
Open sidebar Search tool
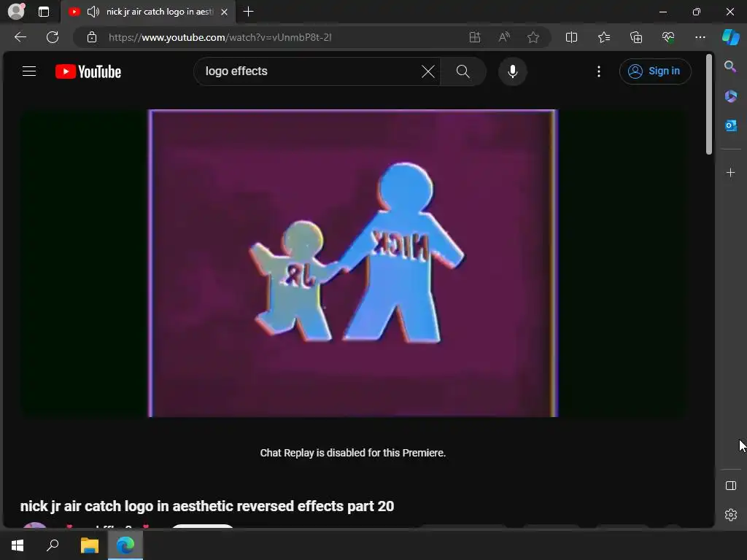(730, 66)
